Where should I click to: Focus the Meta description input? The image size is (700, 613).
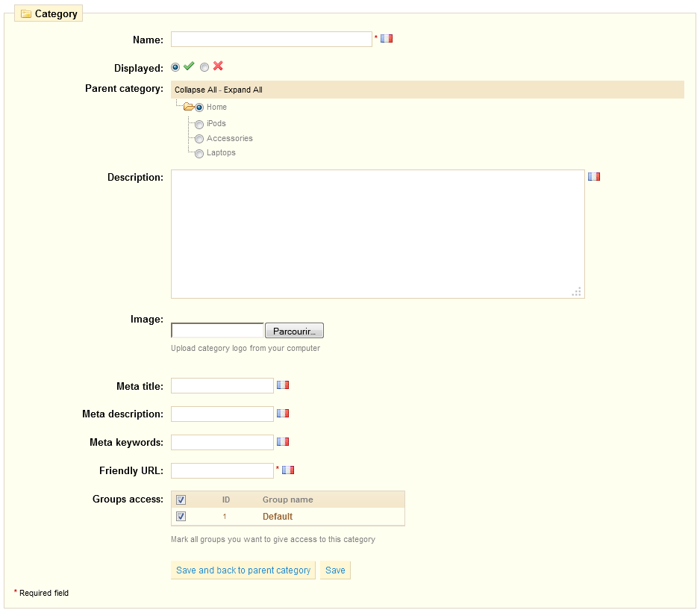(x=222, y=414)
